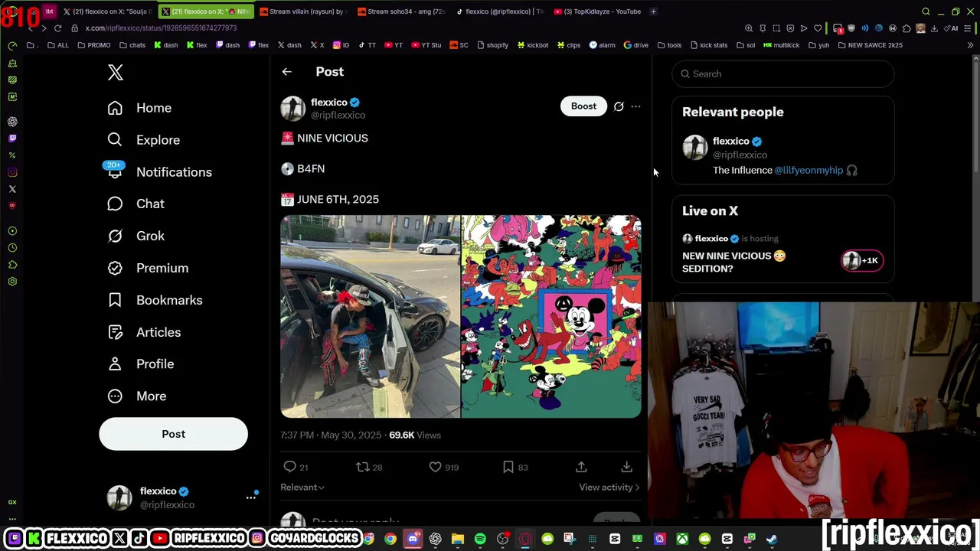Open a new browser tab
The height and width of the screenshot is (551, 980).
tap(653, 11)
